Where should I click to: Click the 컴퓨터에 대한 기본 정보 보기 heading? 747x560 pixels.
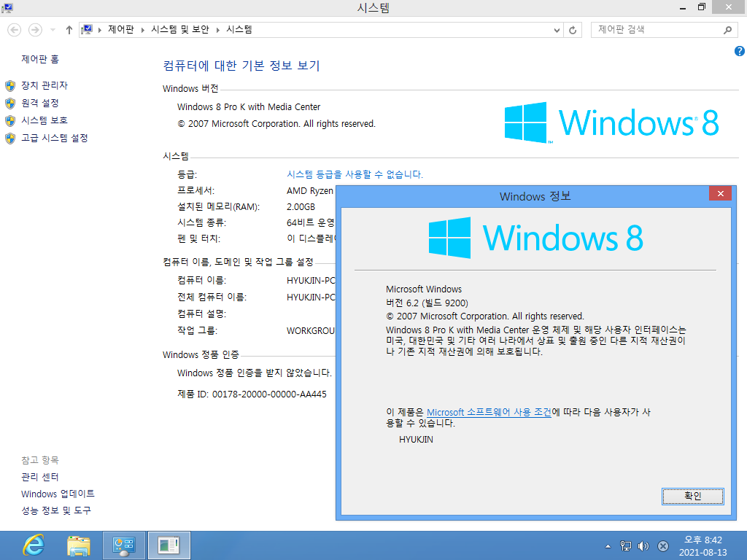pyautogui.click(x=241, y=65)
